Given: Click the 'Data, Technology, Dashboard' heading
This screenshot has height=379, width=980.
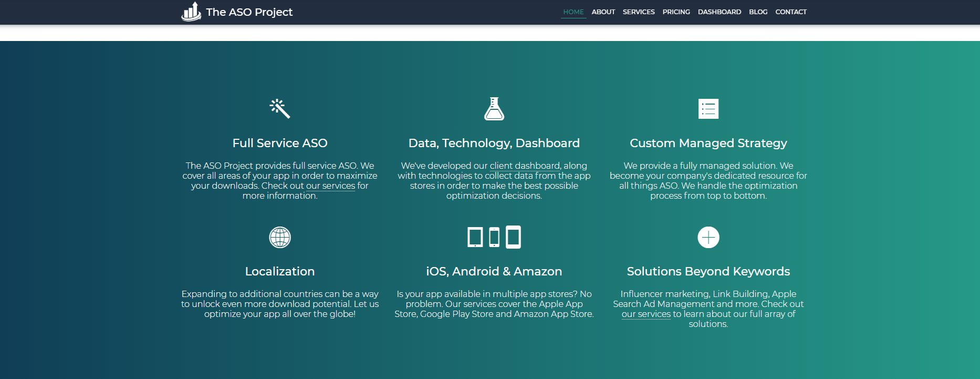Looking at the screenshot, I should point(494,143).
